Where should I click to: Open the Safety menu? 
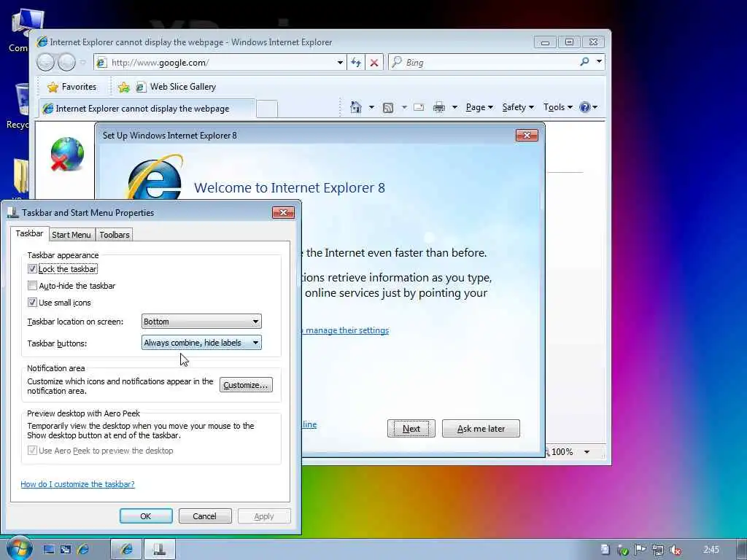tap(518, 107)
